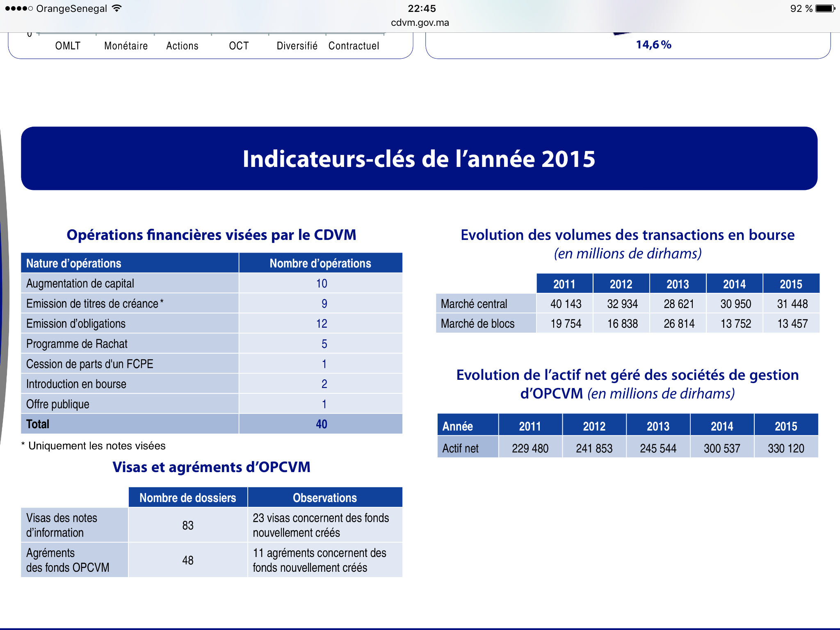Select the Marché central row label
840x630 pixels.
tap(474, 304)
